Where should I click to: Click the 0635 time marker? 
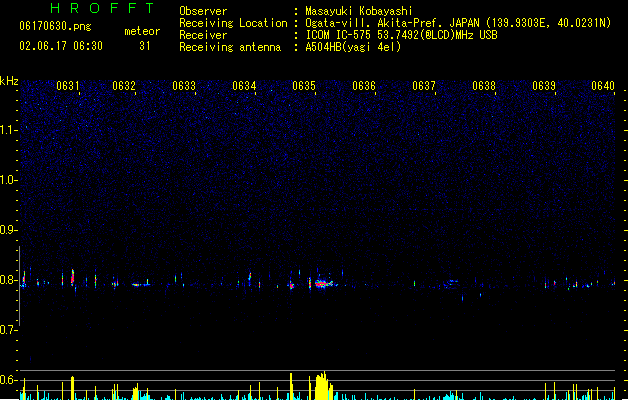tap(304, 86)
